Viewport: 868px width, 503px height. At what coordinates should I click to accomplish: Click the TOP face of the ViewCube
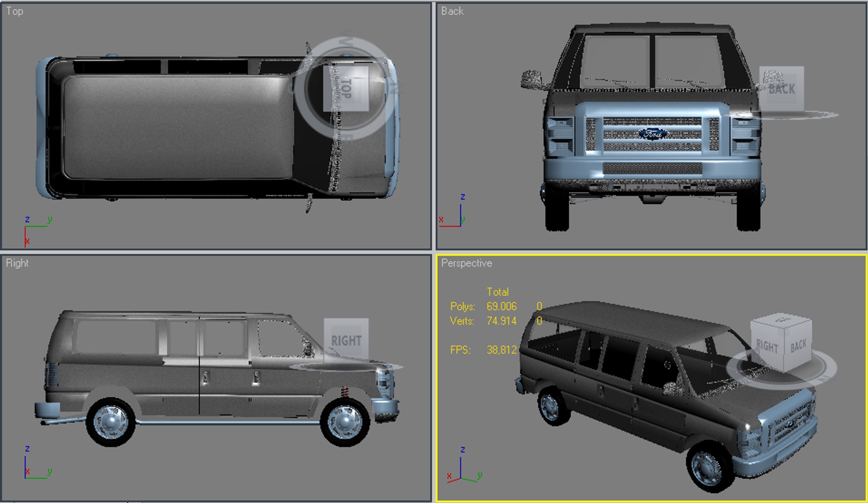(346, 88)
